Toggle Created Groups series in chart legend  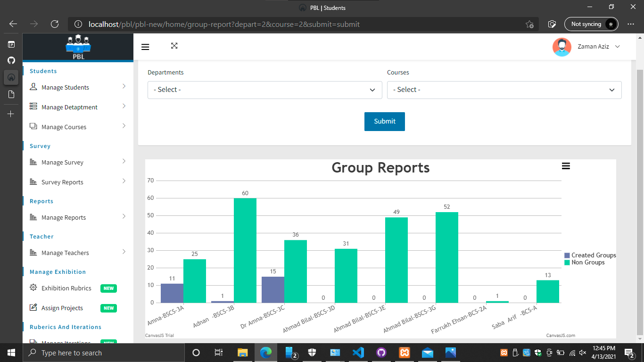point(590,255)
